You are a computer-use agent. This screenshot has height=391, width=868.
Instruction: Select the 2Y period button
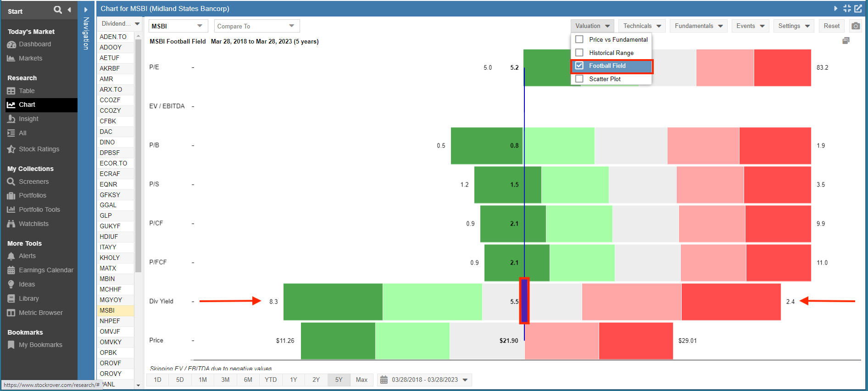(316, 380)
